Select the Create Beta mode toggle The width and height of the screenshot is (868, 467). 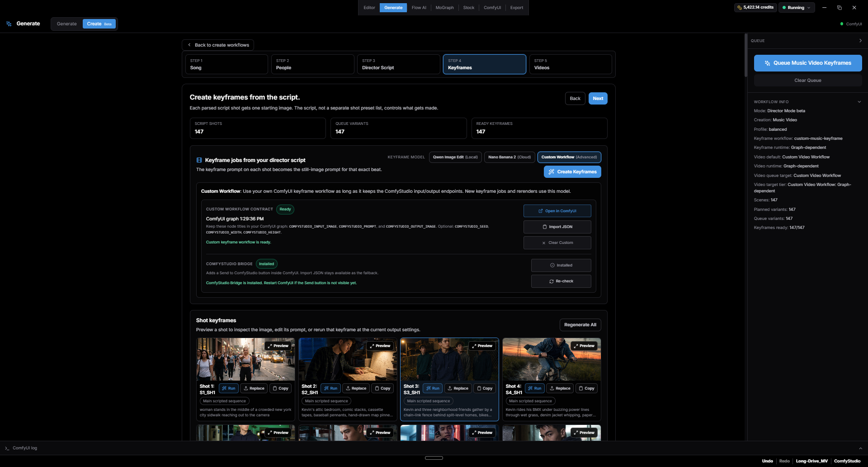click(x=99, y=24)
